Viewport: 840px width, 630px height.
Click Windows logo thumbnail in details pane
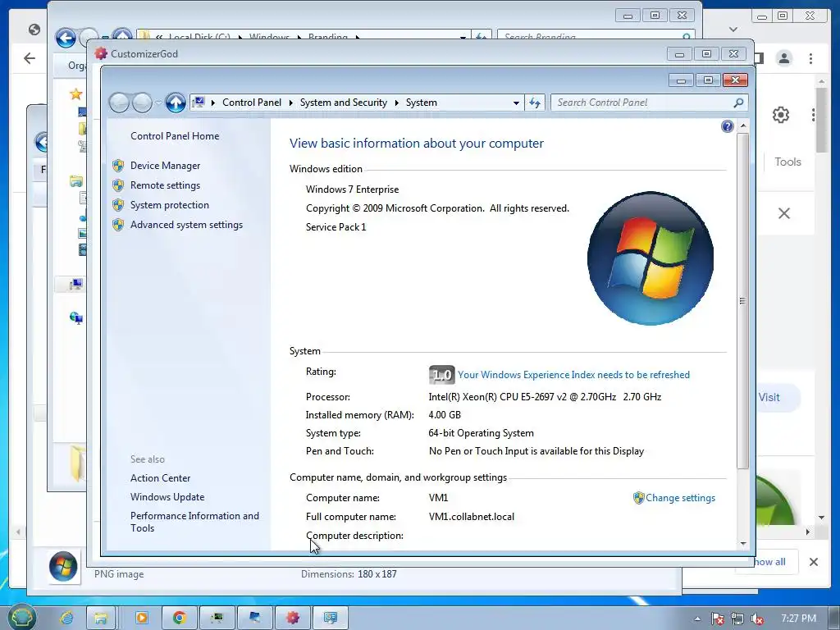coord(63,566)
